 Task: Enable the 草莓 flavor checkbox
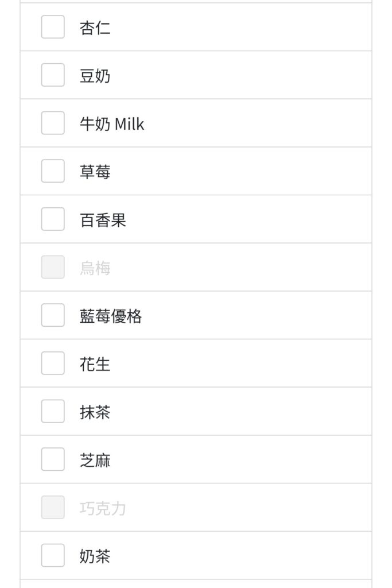click(53, 171)
